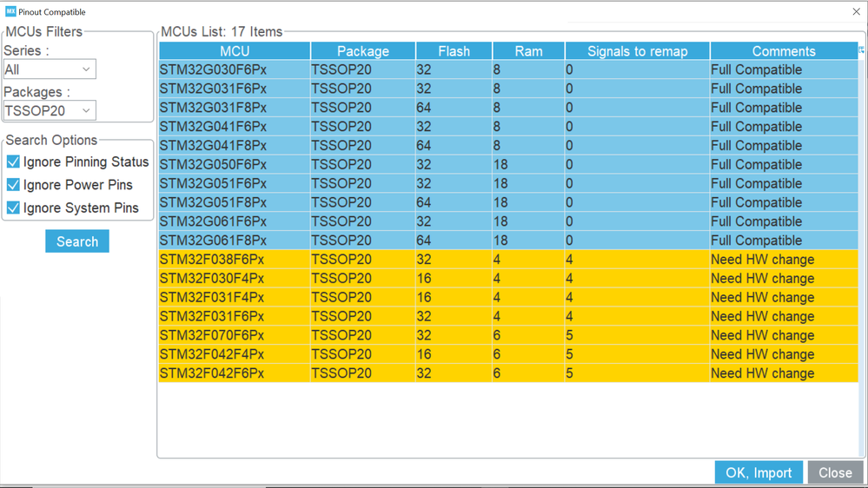Click the small icon beside Comments header
The height and width of the screenshot is (488, 868).
pos(861,50)
